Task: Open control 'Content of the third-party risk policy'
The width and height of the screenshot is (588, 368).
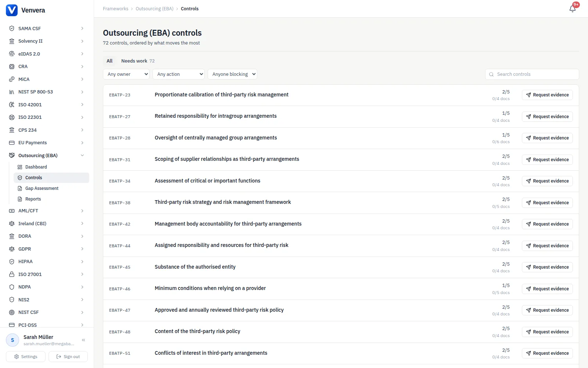Action: (x=197, y=331)
